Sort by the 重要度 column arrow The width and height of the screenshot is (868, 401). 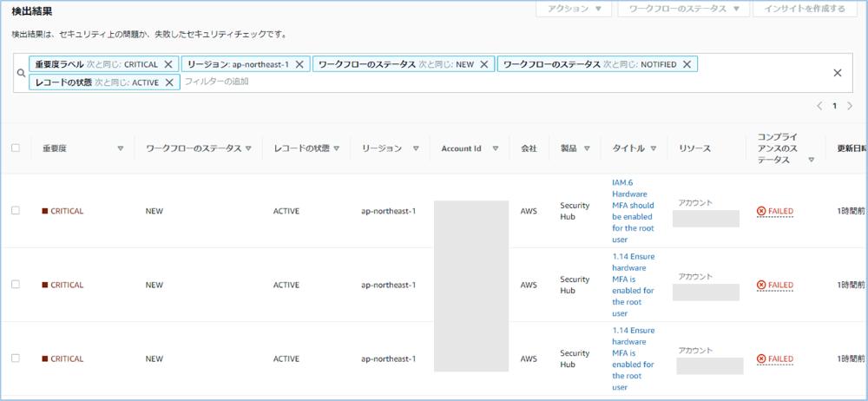pyautogui.click(x=120, y=148)
